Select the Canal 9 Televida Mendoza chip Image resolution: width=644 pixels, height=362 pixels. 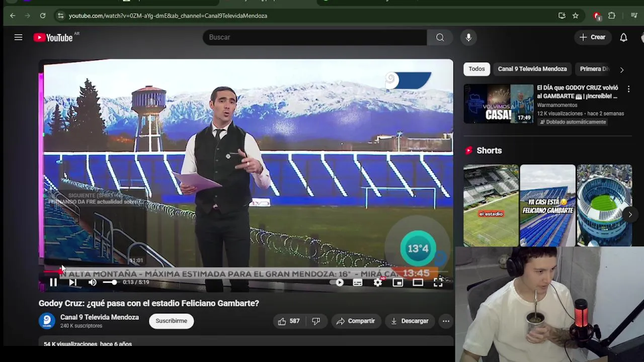pos(532,69)
